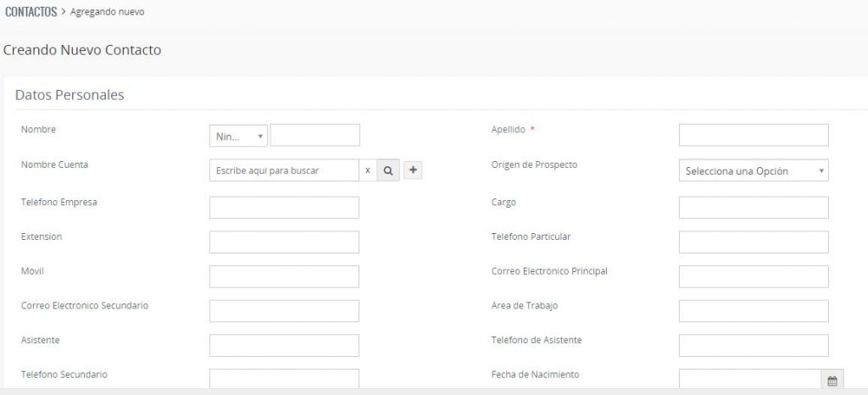Focus the Correo Electronico Secundario field
Viewport: 868px width, 395px height.
coord(284,311)
